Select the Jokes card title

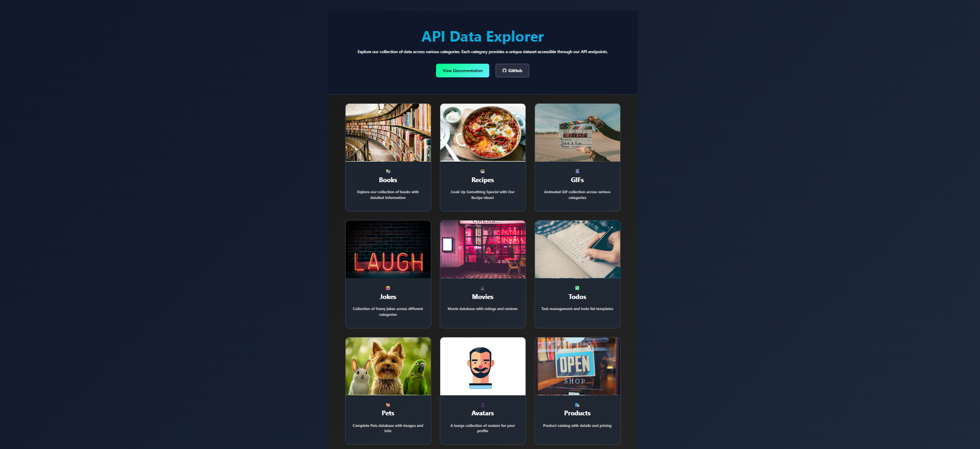point(388,297)
